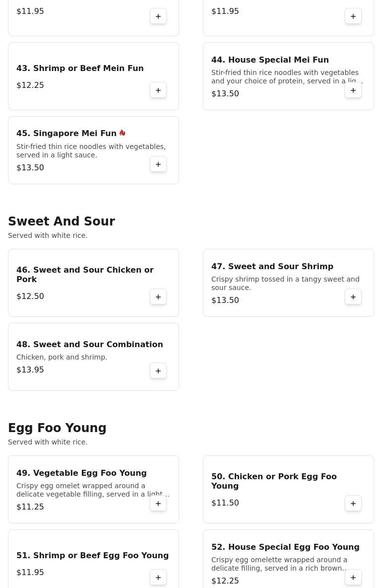Click the spicy flame icon on Singapore Mei Fun
Screen dimensions: 382x588
(123, 133)
